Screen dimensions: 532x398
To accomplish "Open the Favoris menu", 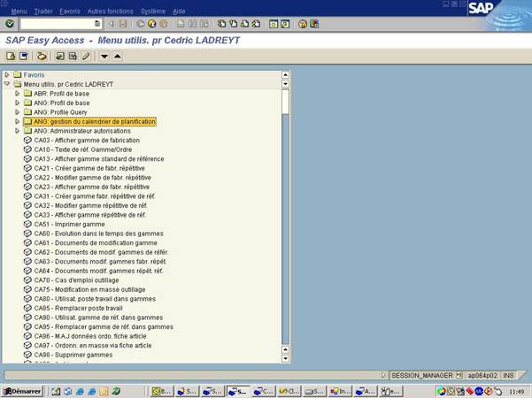I will coord(70,11).
